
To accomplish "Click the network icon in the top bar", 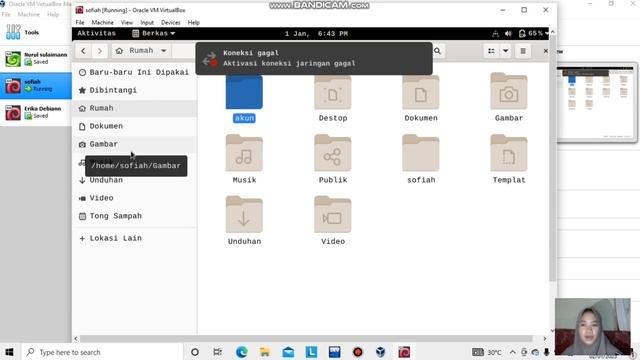I will click(495, 33).
